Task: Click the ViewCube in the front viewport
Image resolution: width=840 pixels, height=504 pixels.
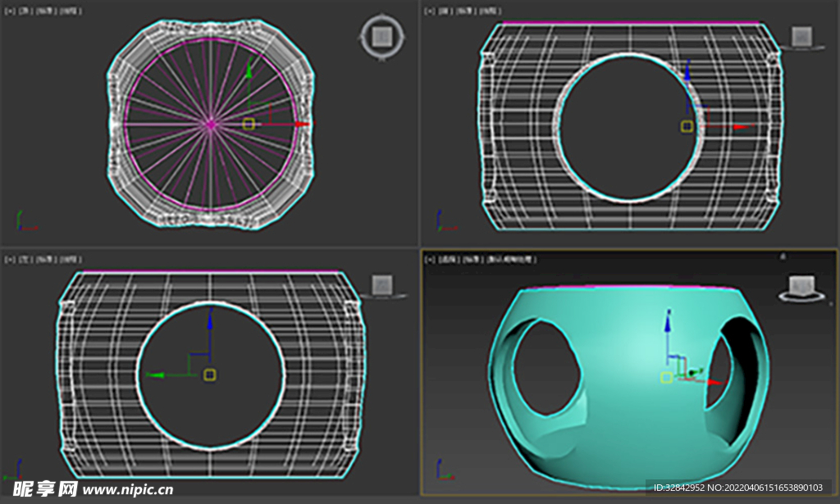Action: click(801, 37)
